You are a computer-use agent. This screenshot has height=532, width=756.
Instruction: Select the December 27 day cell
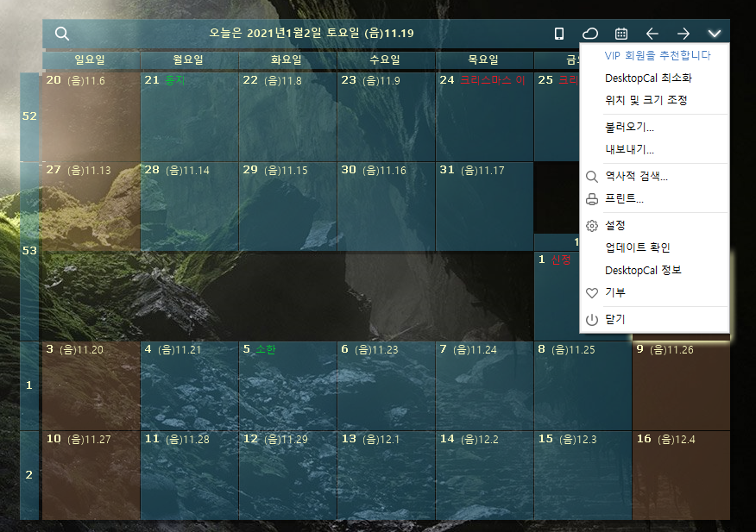[x=91, y=206]
